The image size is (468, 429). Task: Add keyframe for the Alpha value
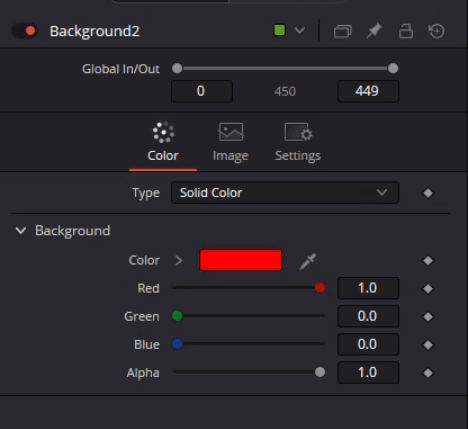click(428, 373)
